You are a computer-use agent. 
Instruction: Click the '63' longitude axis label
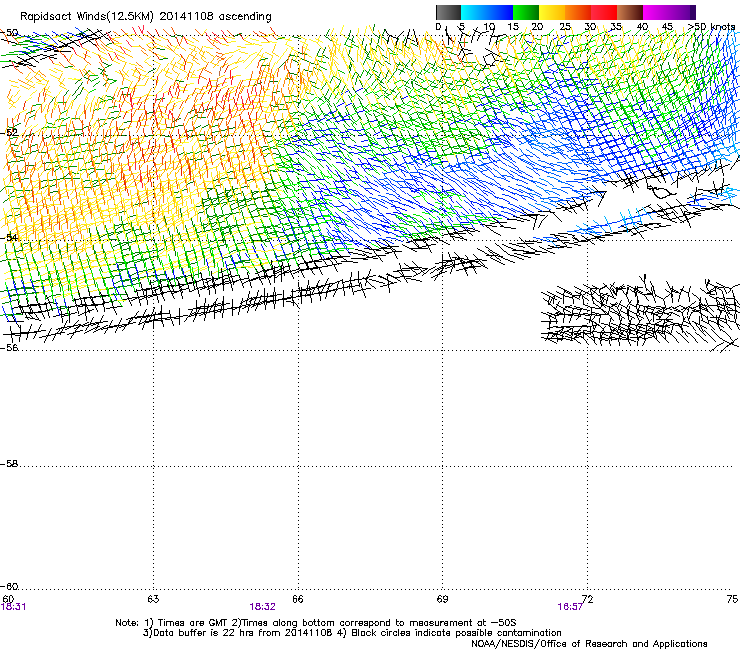[153, 599]
